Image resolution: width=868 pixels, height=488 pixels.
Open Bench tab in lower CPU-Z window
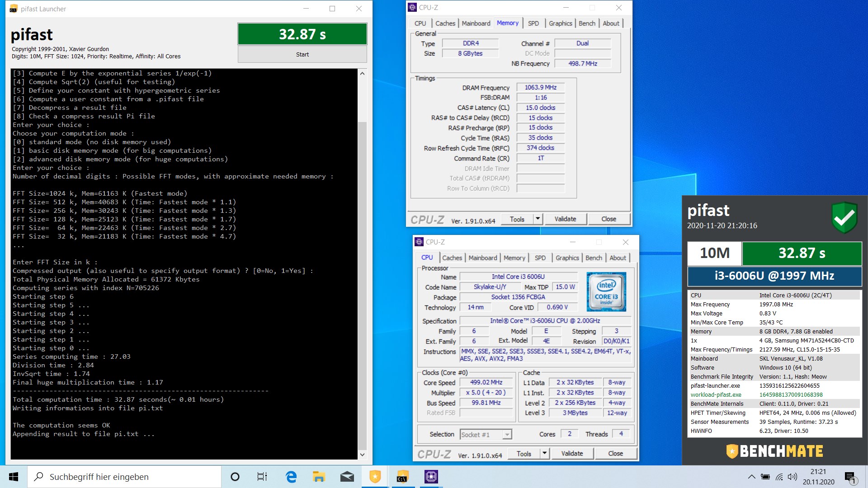(x=594, y=258)
